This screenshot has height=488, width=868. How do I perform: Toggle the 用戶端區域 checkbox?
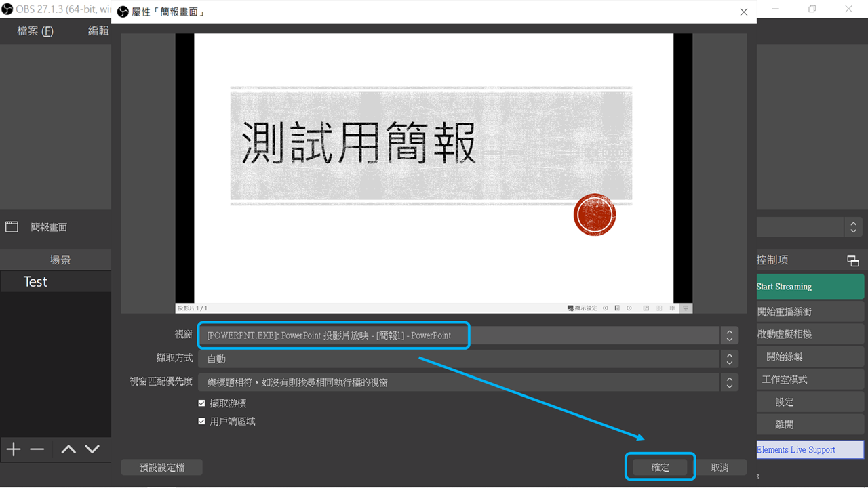(x=201, y=422)
